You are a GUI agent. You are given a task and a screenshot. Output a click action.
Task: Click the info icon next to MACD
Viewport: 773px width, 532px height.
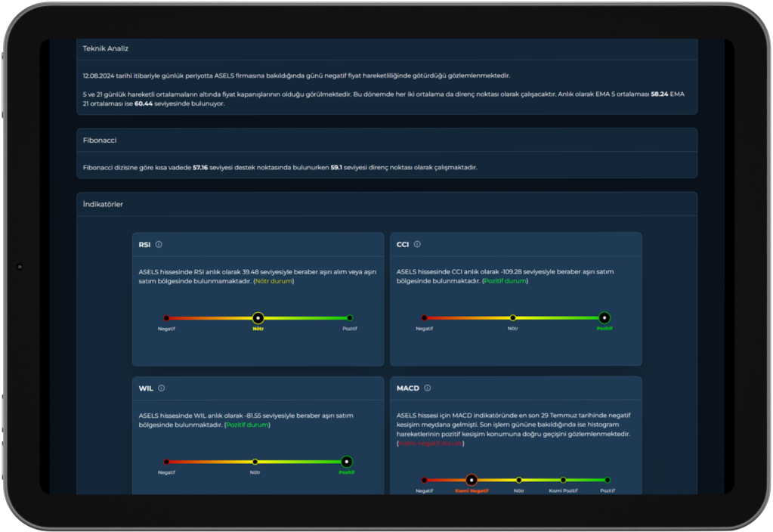(428, 388)
